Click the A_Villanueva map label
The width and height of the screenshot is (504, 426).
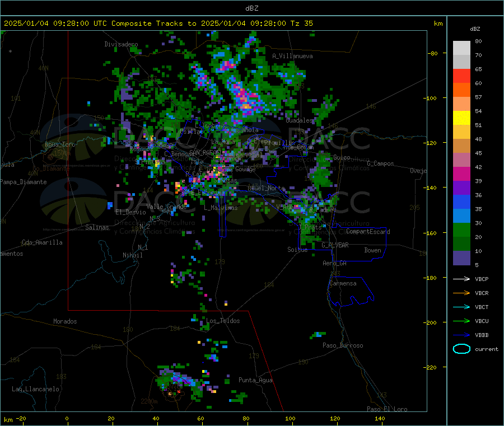pyautogui.click(x=292, y=56)
